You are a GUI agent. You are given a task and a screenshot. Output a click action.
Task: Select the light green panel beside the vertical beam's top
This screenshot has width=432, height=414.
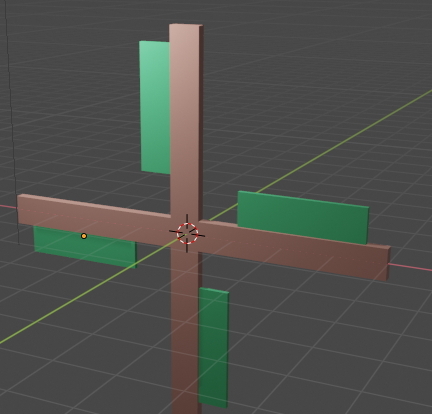(155, 107)
